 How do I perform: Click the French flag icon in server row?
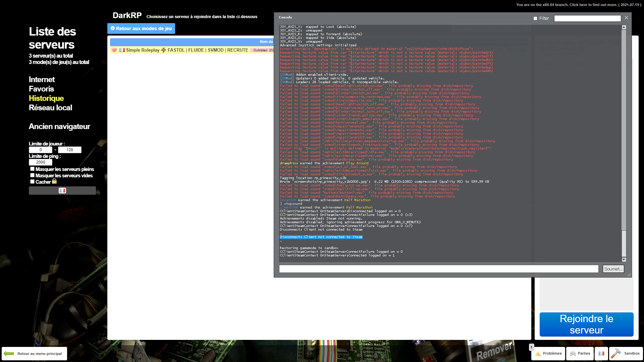122,50
